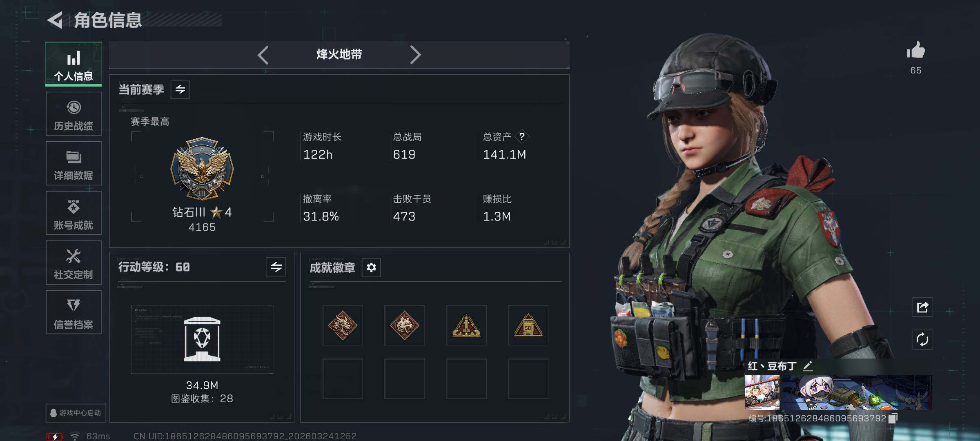Like this profile with the thumbs-up icon
This screenshot has height=441, width=980.
pos(915,51)
